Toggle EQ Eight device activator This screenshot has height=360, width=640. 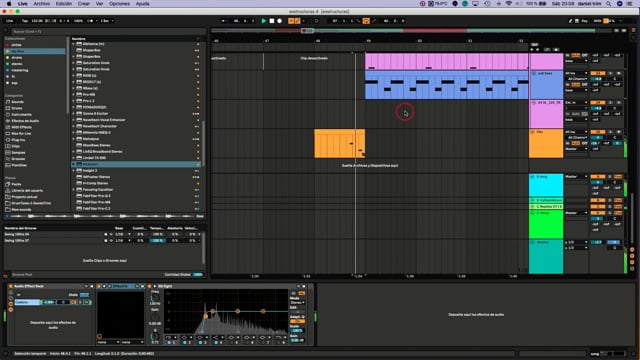click(x=150, y=286)
